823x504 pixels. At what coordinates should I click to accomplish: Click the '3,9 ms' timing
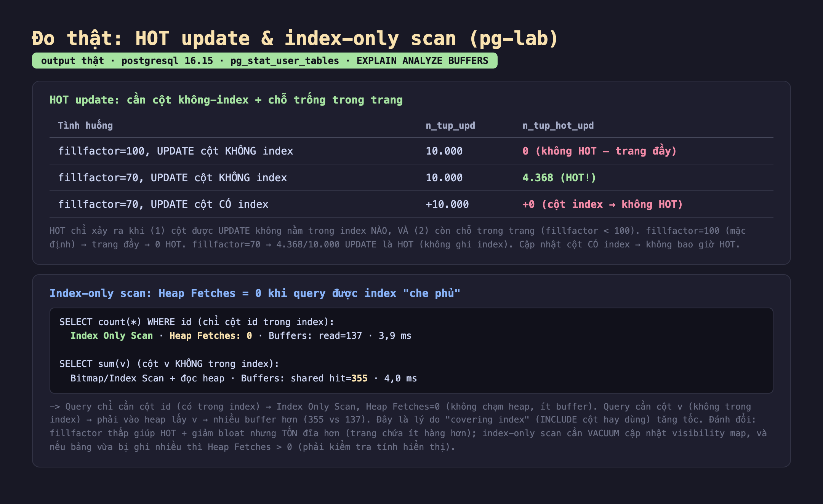[395, 336]
